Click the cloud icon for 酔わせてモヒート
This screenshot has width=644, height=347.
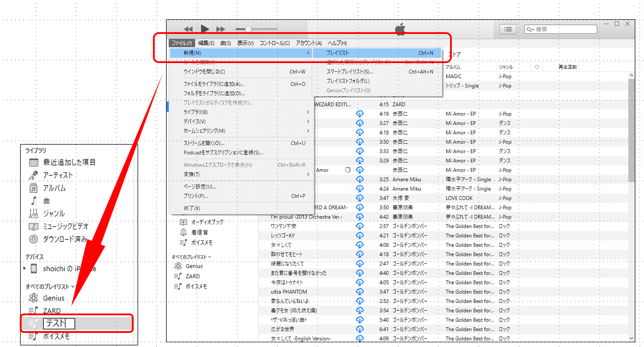tap(360, 254)
